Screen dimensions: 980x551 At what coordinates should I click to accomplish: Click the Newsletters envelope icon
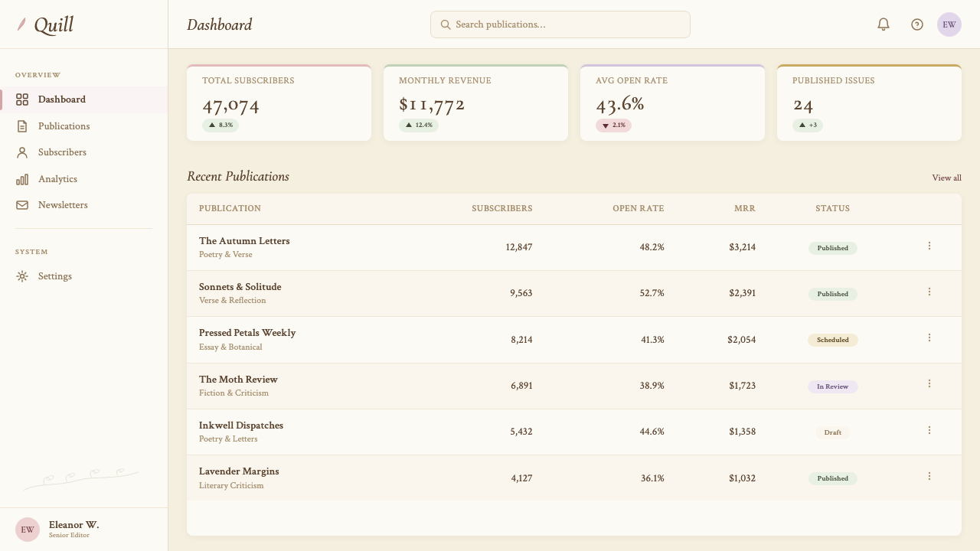pyautogui.click(x=22, y=205)
